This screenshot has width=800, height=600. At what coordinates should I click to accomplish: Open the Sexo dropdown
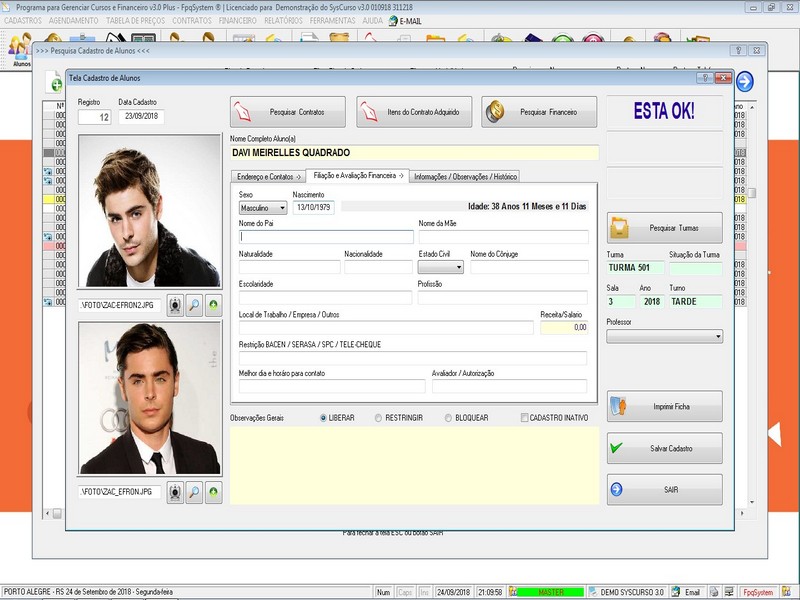tap(263, 208)
